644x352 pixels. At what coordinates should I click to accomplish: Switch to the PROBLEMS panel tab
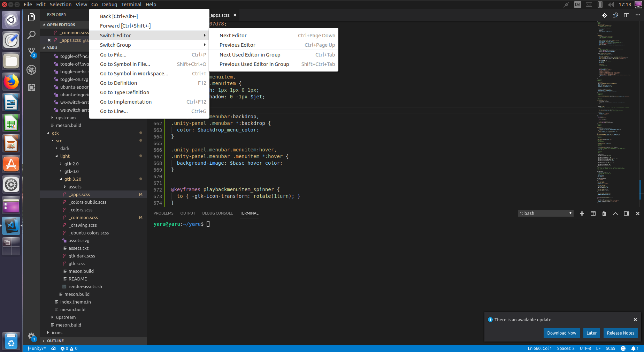coord(163,213)
